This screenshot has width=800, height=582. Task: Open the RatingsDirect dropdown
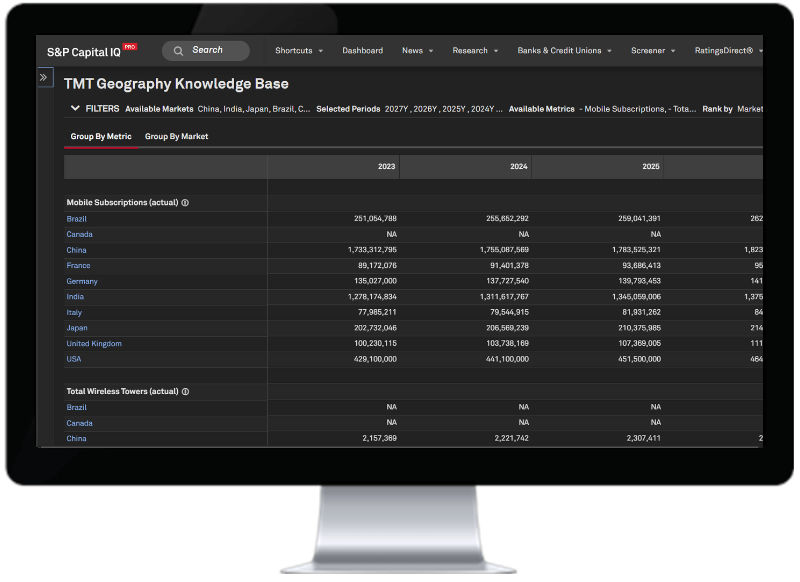click(728, 50)
